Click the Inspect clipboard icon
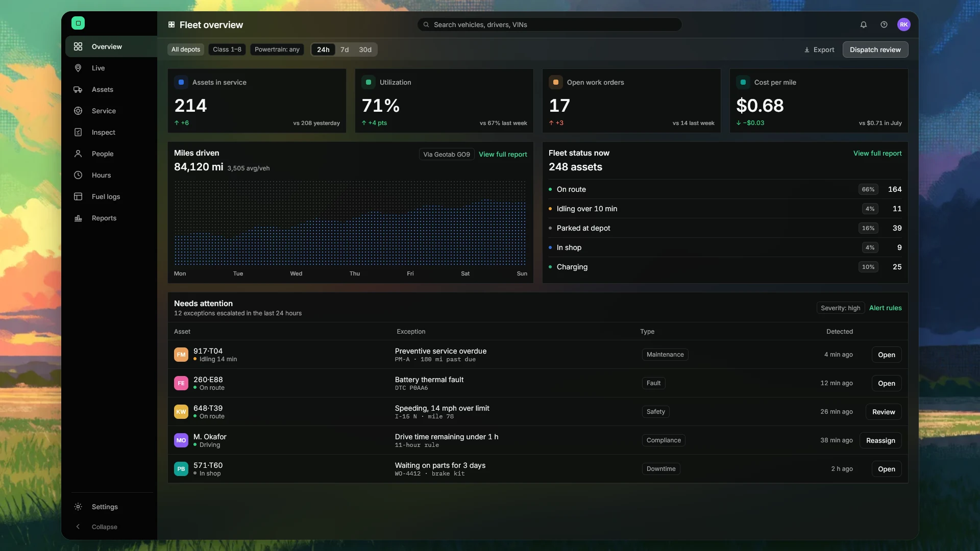The image size is (980, 551). (78, 132)
